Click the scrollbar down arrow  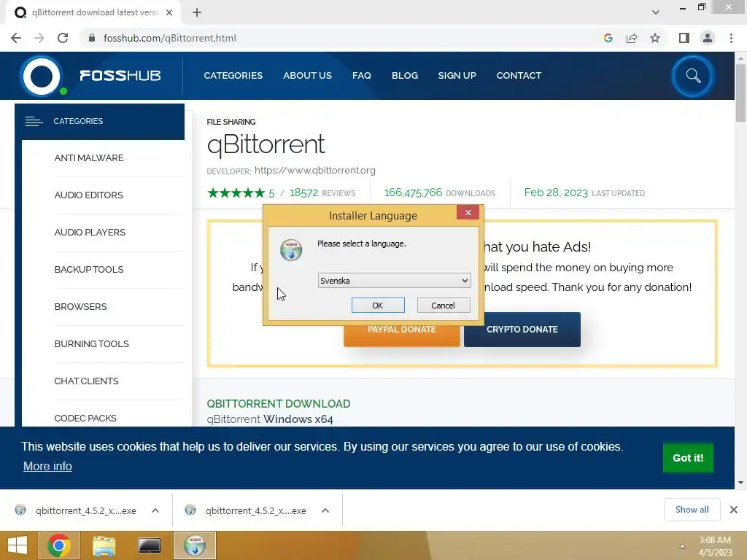coord(740,483)
